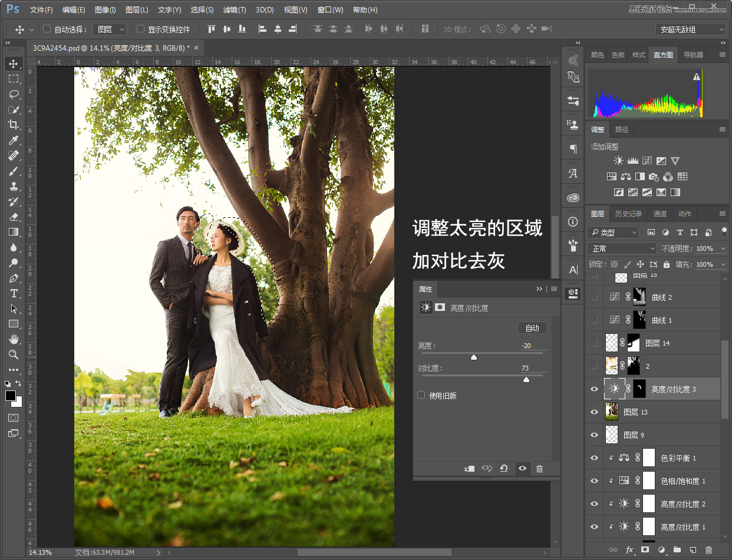Open the 图像(I) menu

tap(105, 10)
